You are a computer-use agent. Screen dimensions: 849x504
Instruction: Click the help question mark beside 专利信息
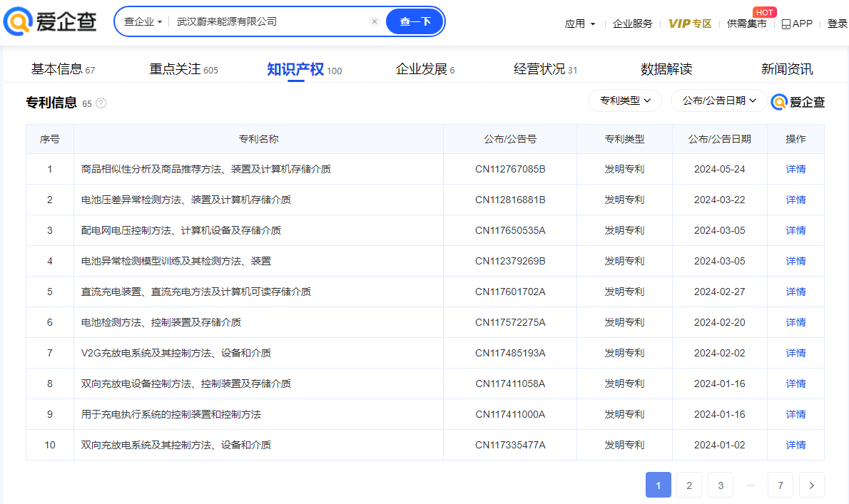pos(101,103)
